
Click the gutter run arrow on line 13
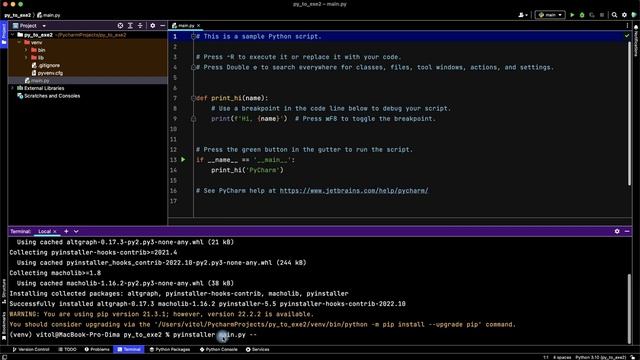coord(183,160)
